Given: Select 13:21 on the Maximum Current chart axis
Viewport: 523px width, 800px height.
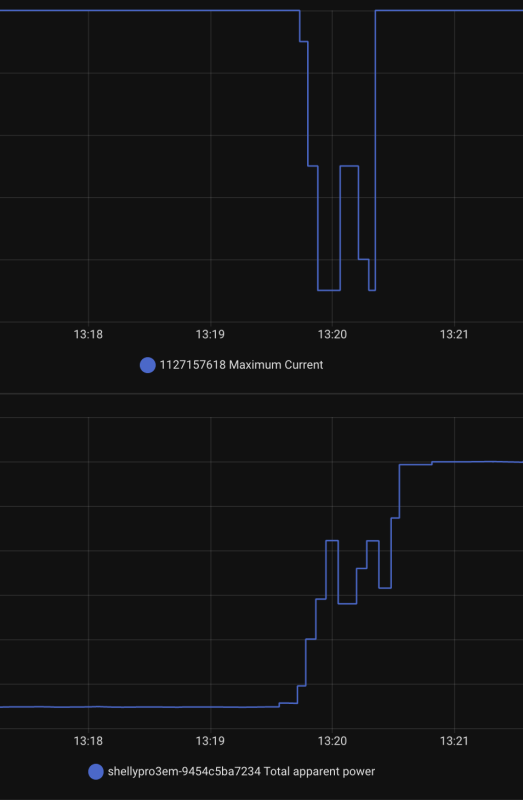Looking at the screenshot, I should point(454,335).
